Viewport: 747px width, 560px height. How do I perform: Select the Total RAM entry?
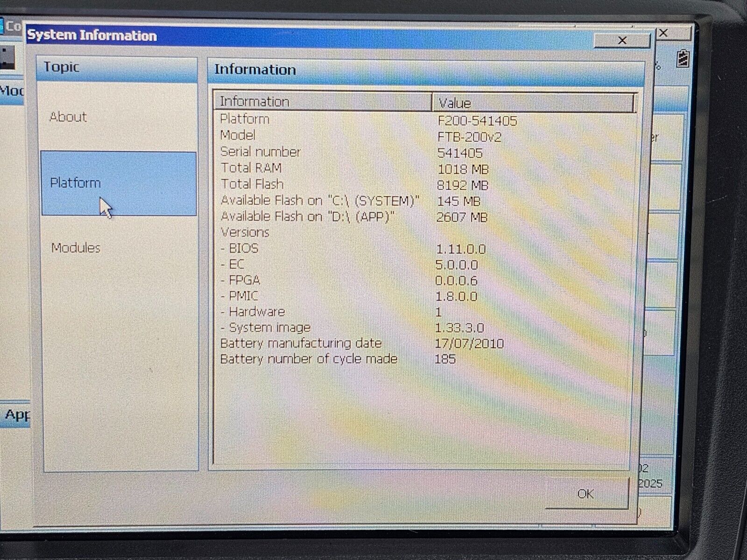(327, 168)
